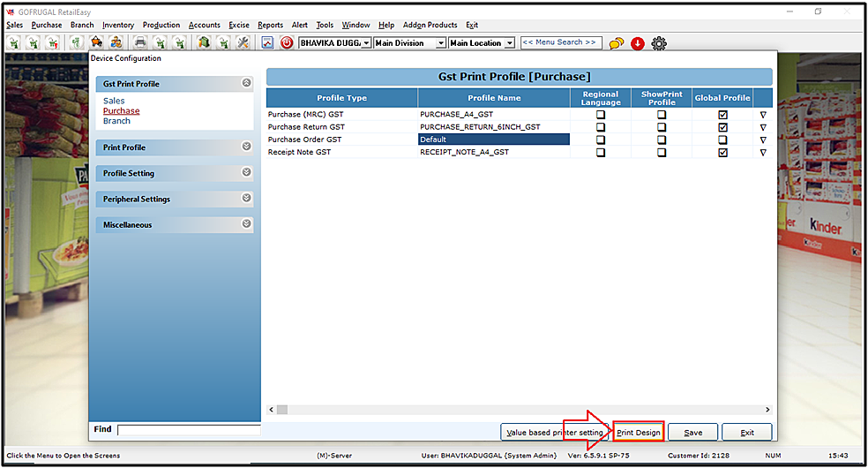Open the customers people toolbar icon
This screenshot has width=868, height=468.
pos(116,42)
